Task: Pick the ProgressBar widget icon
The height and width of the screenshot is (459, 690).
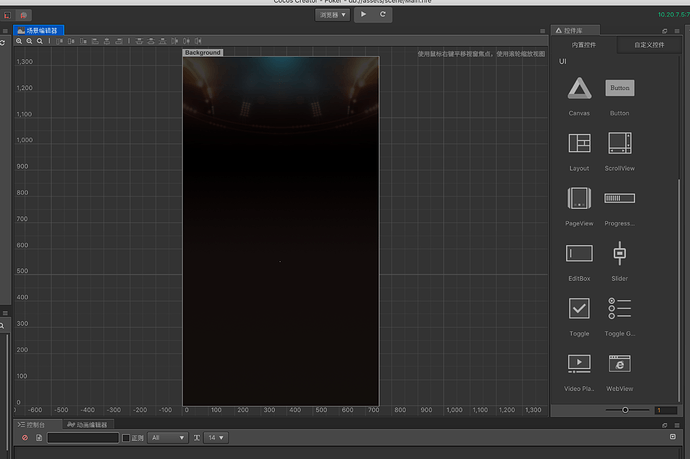Action: (x=620, y=198)
